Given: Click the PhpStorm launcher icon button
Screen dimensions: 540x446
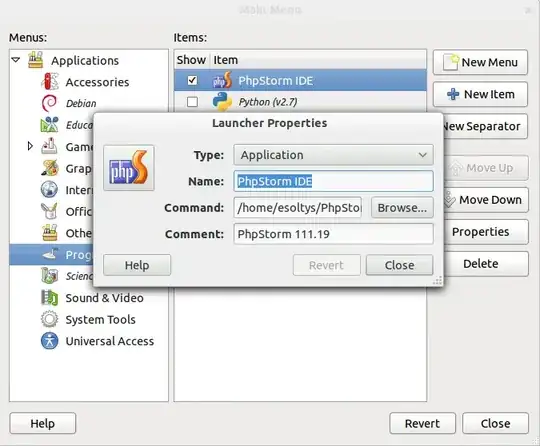Looking at the screenshot, I should pyautogui.click(x=129, y=168).
